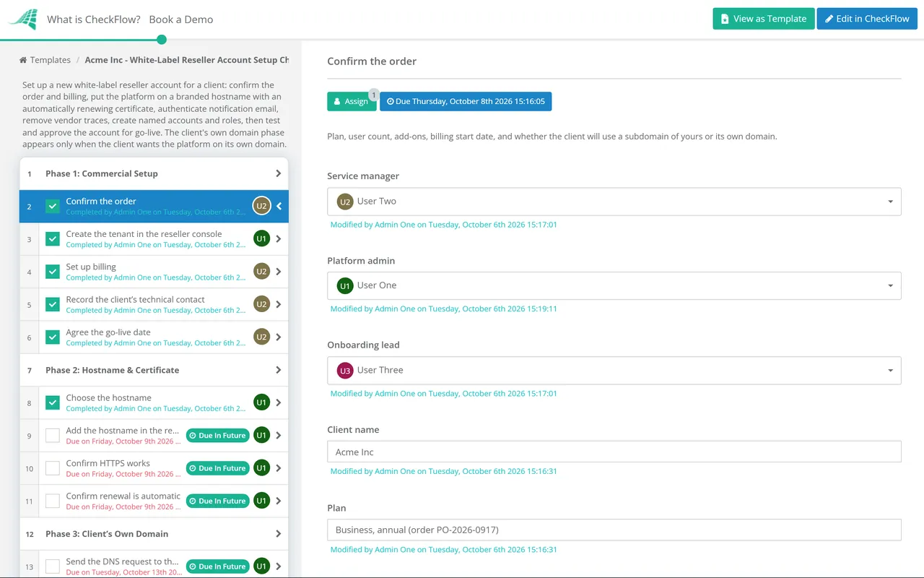Open the What is CheckFlow? link
924x578 pixels.
click(x=94, y=20)
